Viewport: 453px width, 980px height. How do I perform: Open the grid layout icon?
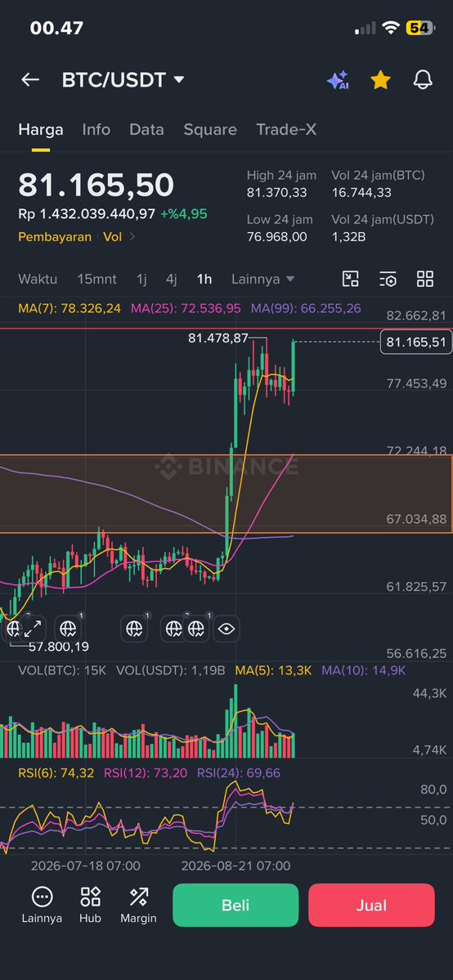coord(425,279)
